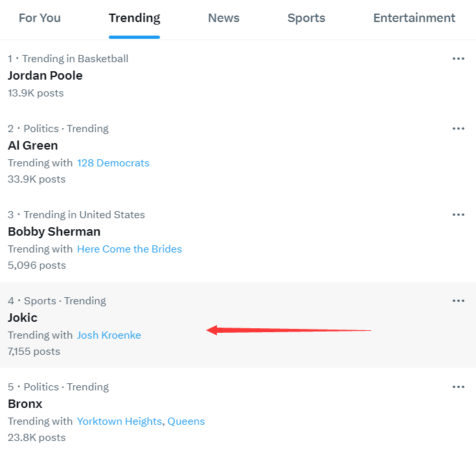476x461 pixels.
Task: Open the Jokic trending topic
Action: pos(23,317)
